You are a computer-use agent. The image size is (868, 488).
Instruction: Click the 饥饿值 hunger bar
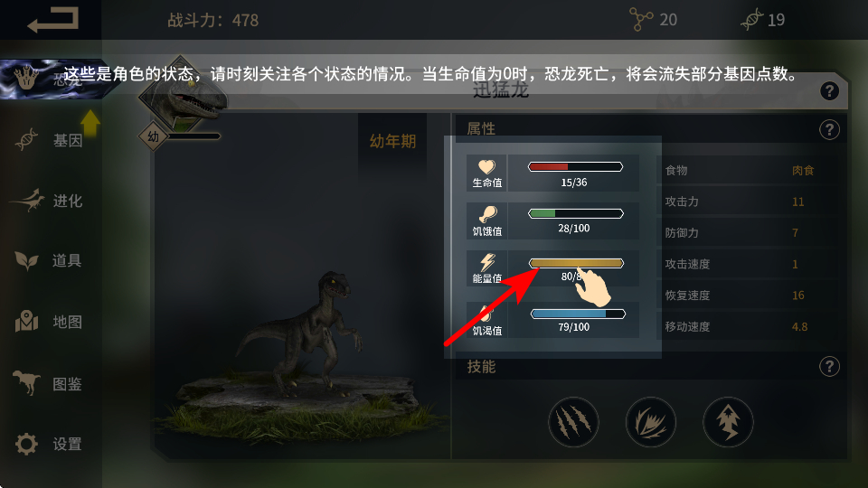pos(576,213)
